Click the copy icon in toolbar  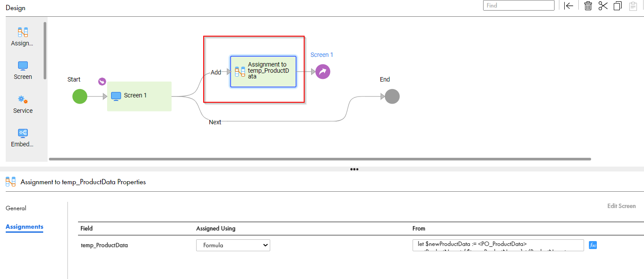tap(618, 6)
